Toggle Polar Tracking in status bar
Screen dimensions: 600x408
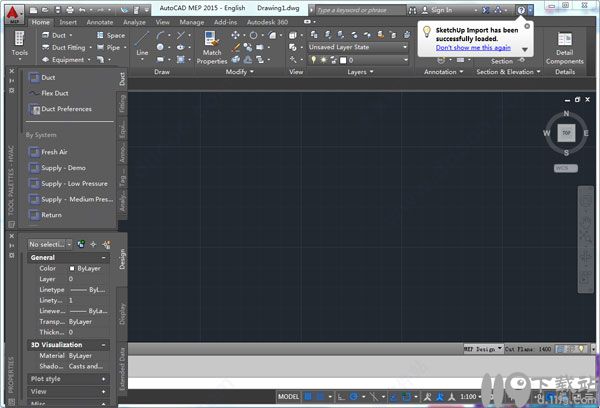(x=354, y=397)
